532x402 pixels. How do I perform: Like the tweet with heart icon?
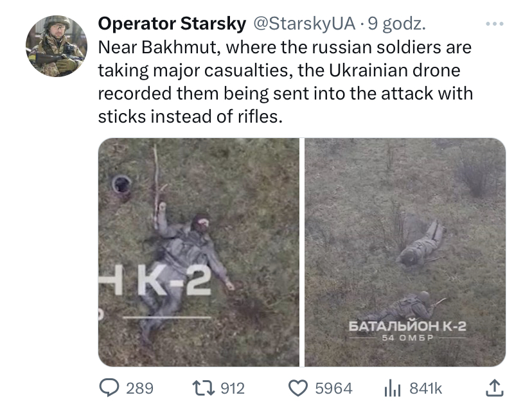coord(298,388)
